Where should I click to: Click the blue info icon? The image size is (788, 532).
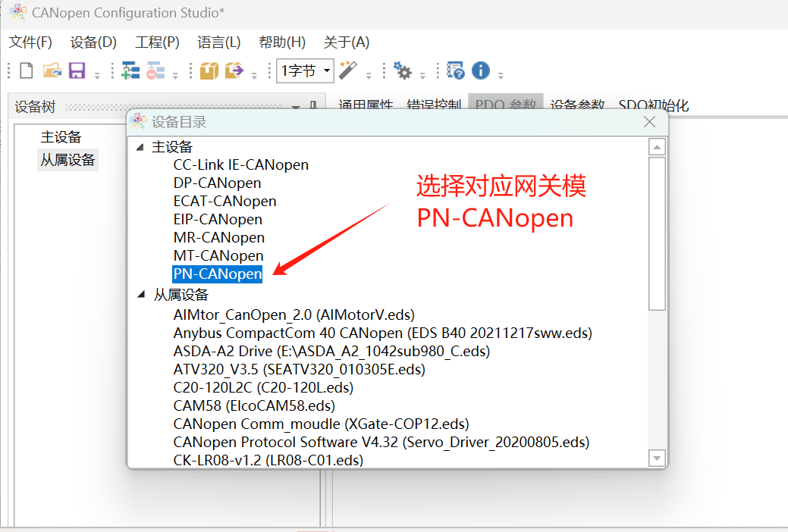481,70
